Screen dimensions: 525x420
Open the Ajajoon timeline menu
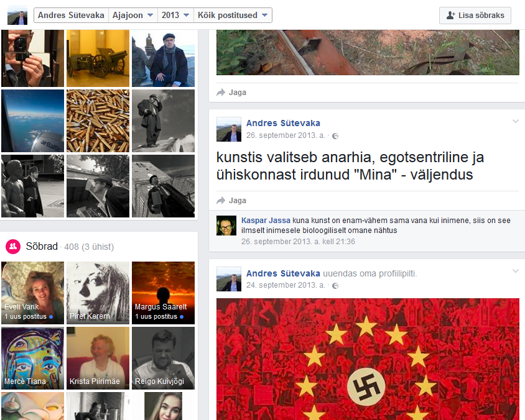[132, 16]
